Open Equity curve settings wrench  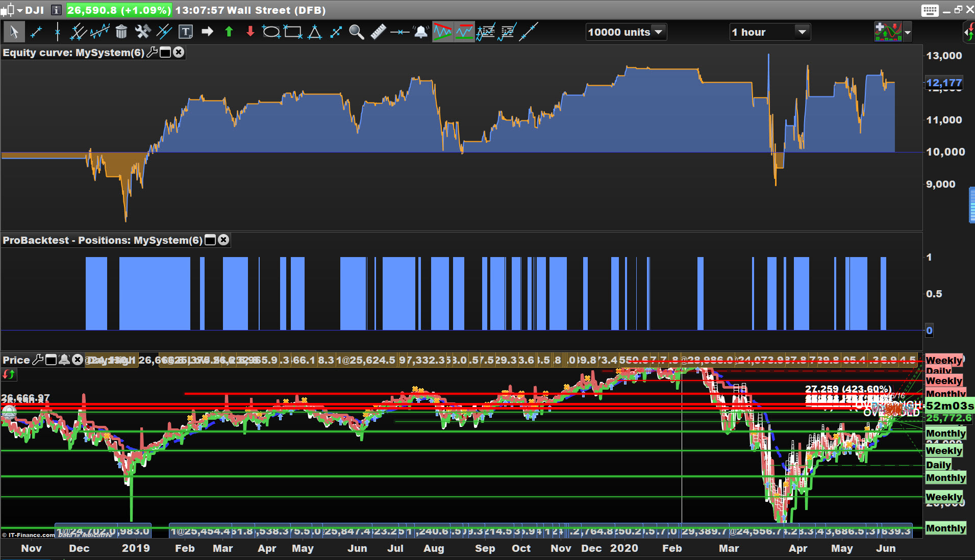click(x=152, y=53)
